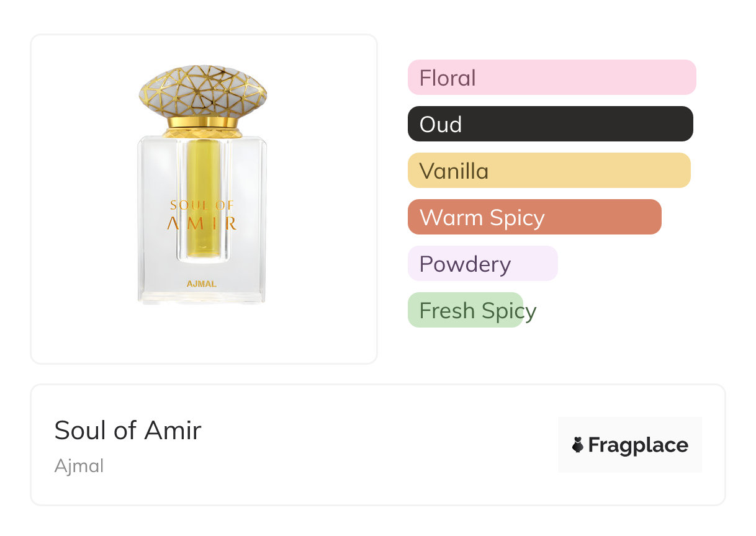Select the yellow Vanilla accord bar

(x=549, y=171)
